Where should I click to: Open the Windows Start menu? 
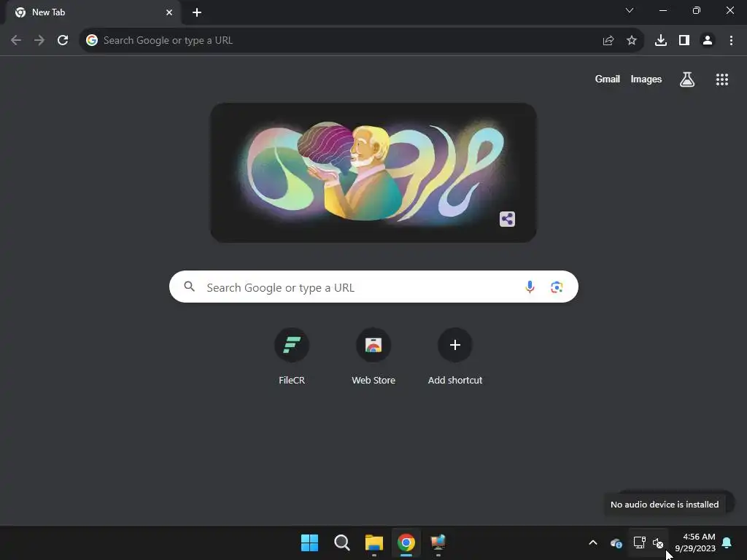309,542
